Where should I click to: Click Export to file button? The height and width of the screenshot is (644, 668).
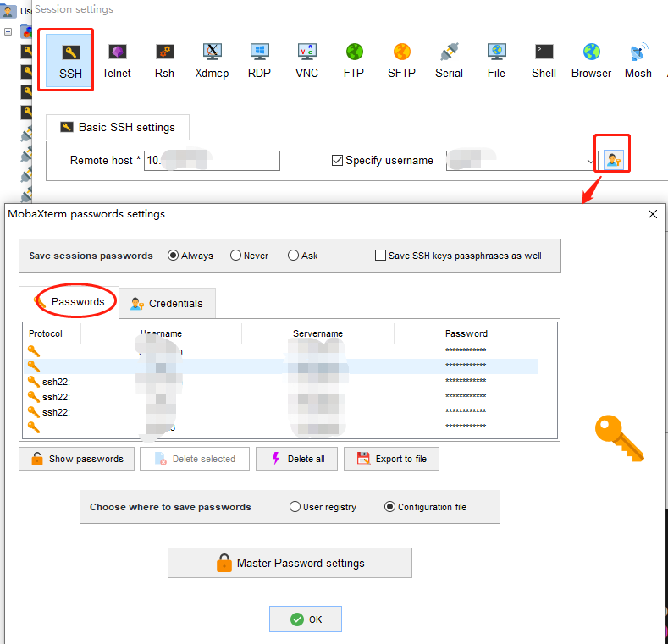(x=391, y=459)
